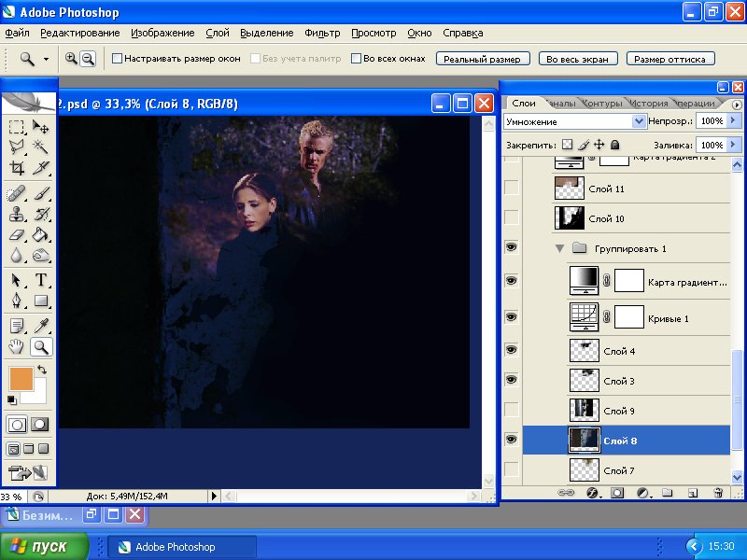Collapse the 'Группировать 1' layer group

click(x=559, y=249)
